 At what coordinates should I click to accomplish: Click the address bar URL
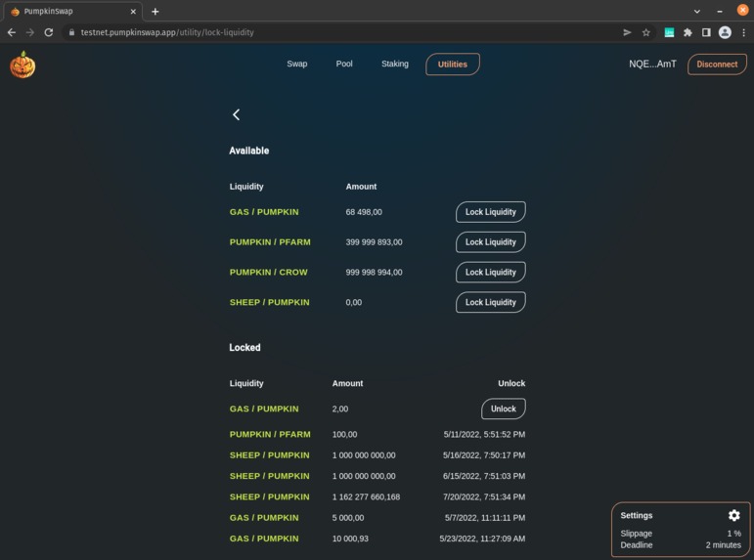(x=167, y=32)
